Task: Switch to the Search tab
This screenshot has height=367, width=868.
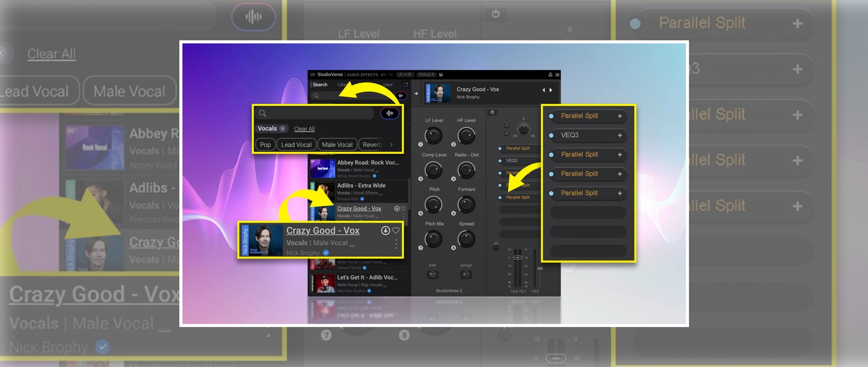Action: click(320, 85)
